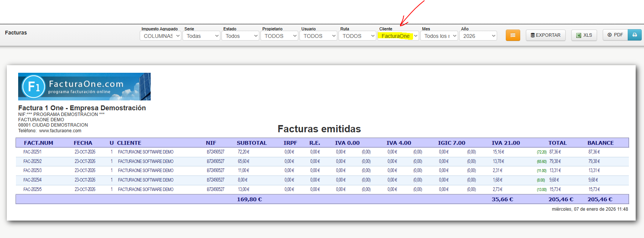Click the NIF in the FAC-2025/5 row
Image resolution: width=644 pixels, height=238 pixels.
(x=215, y=189)
